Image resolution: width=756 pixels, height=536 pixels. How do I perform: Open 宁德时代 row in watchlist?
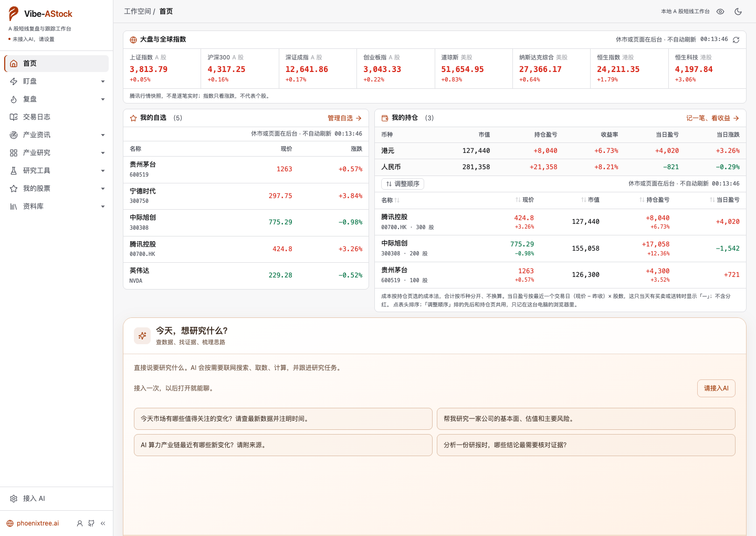coord(246,196)
